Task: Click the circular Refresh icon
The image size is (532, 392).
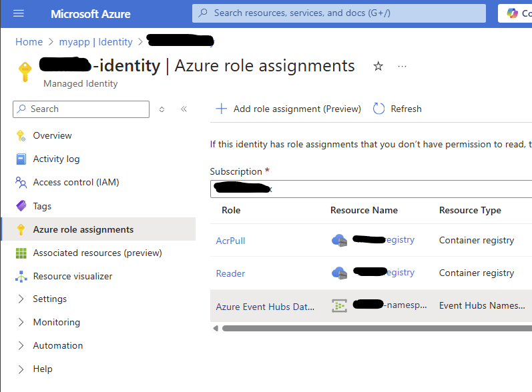Action: pos(378,109)
